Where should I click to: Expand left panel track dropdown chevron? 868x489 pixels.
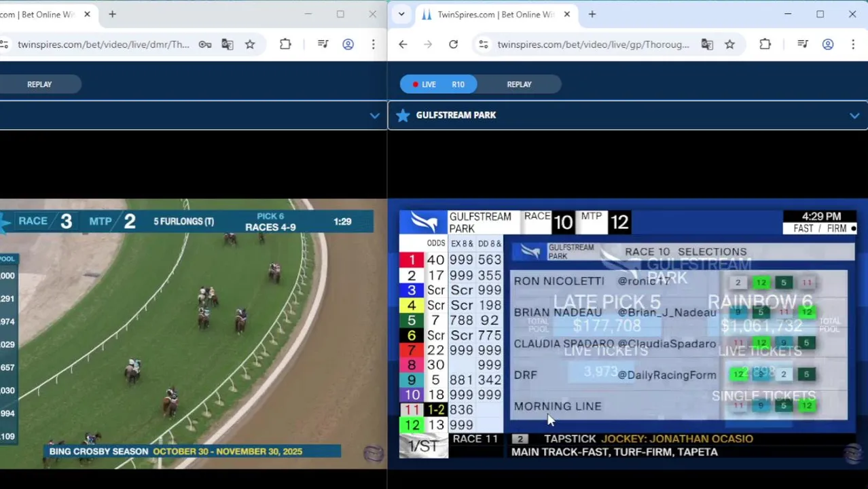[374, 115]
